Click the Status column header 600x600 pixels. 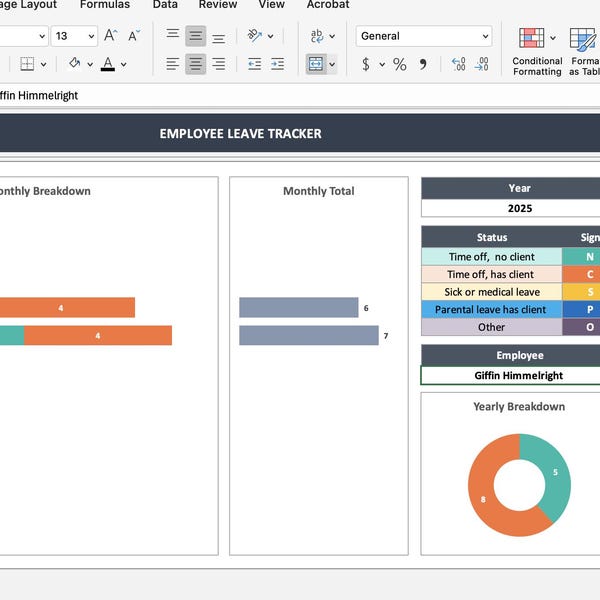[x=492, y=237]
